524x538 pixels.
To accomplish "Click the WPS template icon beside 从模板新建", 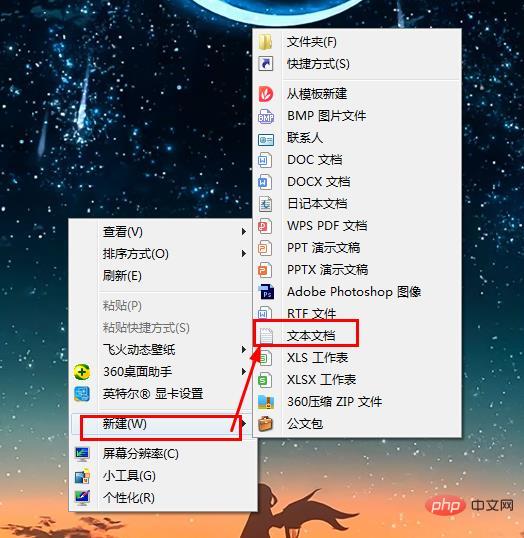I will pyautogui.click(x=266, y=94).
